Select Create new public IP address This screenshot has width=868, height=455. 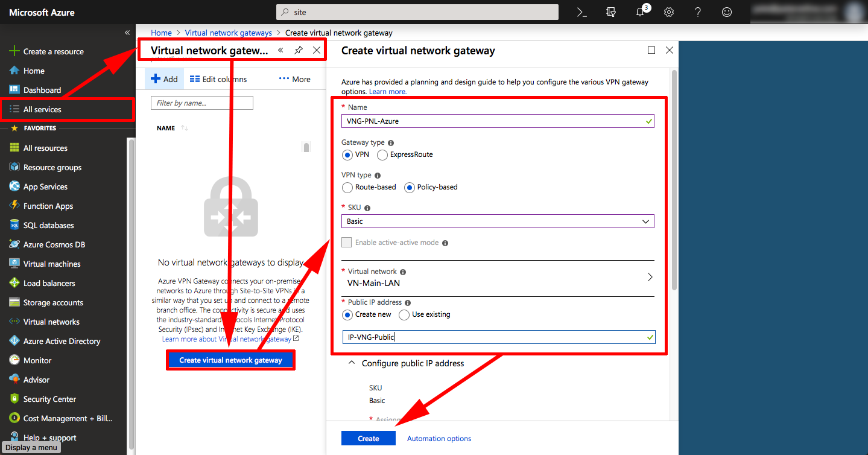pos(347,314)
